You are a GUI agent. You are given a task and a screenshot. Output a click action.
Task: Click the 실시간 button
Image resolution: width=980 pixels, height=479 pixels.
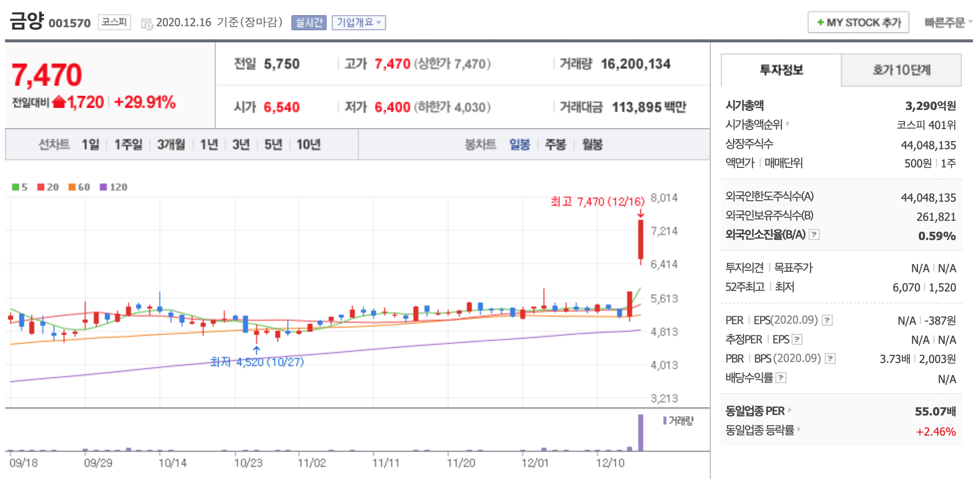point(309,23)
